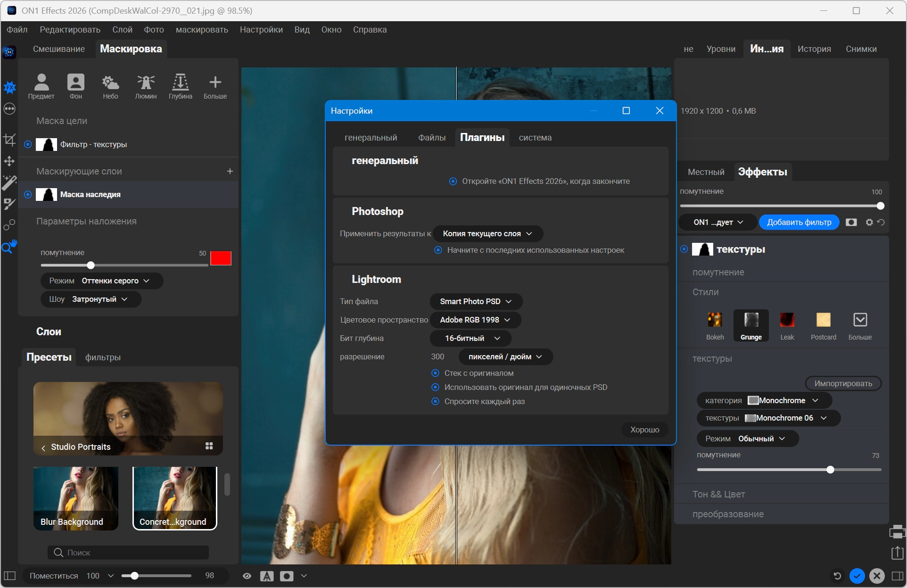Open the three-dots module icon in left toolbar
907x588 pixels.
click(9, 109)
